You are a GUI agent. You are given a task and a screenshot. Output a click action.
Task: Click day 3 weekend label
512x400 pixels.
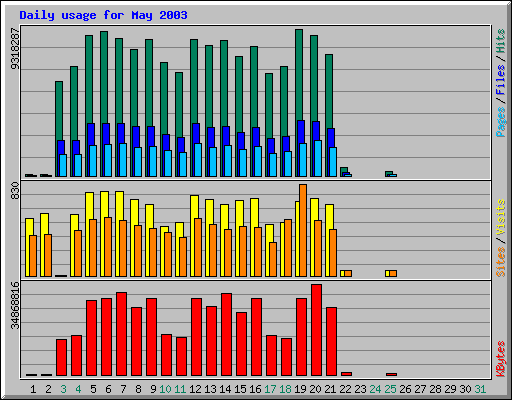point(63,389)
